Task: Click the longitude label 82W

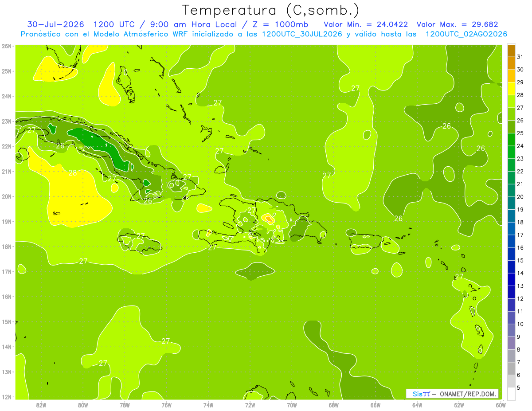Action: (x=41, y=405)
